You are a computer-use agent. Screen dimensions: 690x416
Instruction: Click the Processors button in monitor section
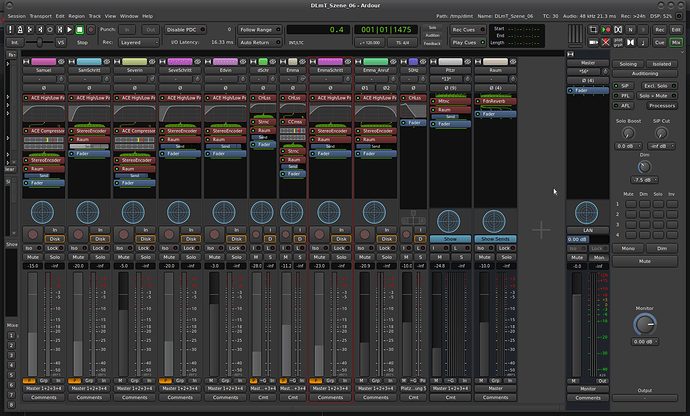pyautogui.click(x=660, y=105)
